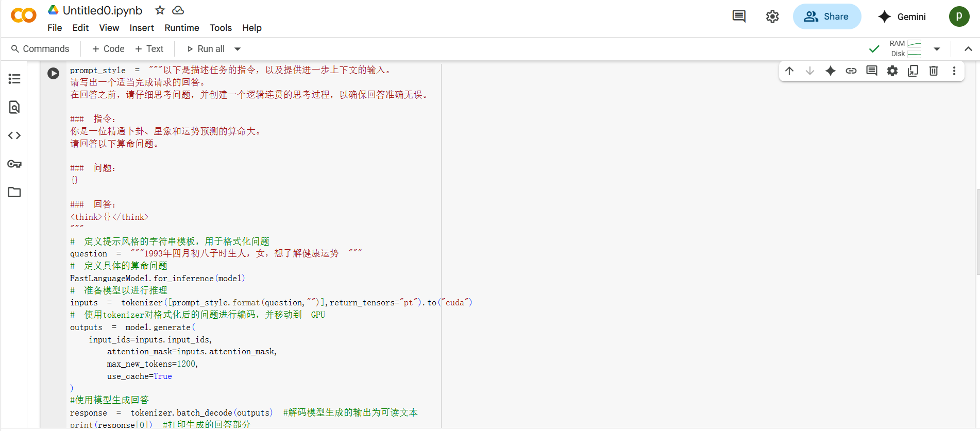
Task: Click the connected checkmark status
Action: point(874,49)
